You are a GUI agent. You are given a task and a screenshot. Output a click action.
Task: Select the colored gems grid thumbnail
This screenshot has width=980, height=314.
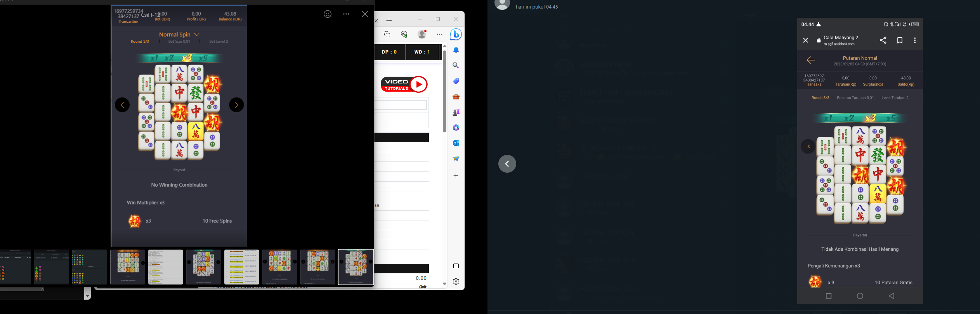pos(90,267)
